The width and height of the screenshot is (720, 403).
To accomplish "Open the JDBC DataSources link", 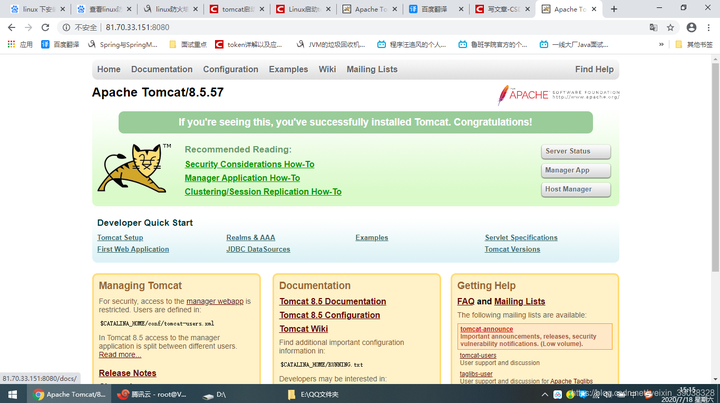I will pyautogui.click(x=258, y=249).
